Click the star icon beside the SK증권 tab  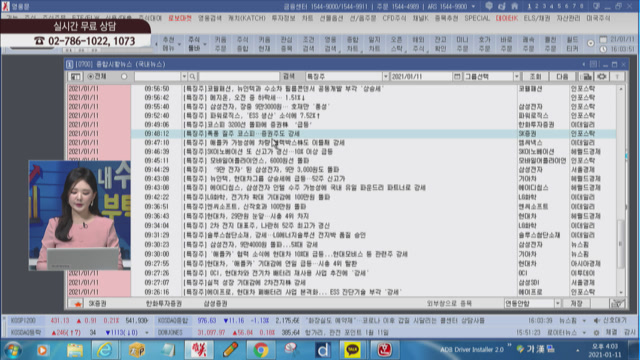[x=78, y=303]
